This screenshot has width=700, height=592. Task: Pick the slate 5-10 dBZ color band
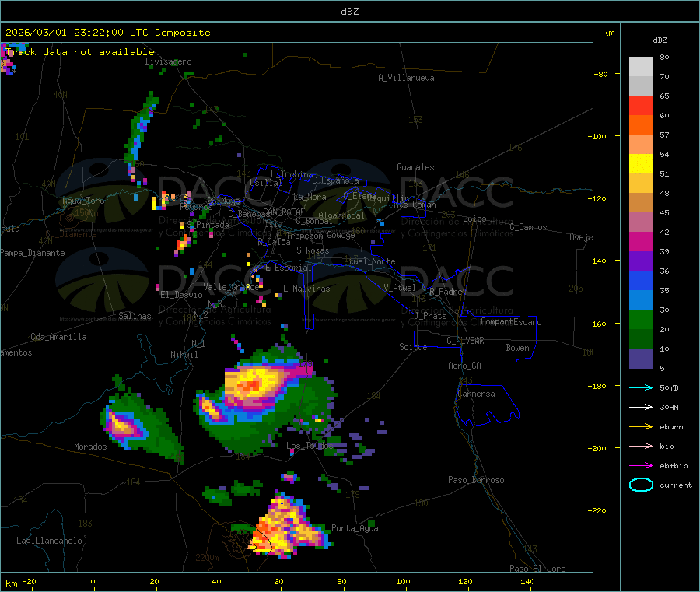click(641, 359)
